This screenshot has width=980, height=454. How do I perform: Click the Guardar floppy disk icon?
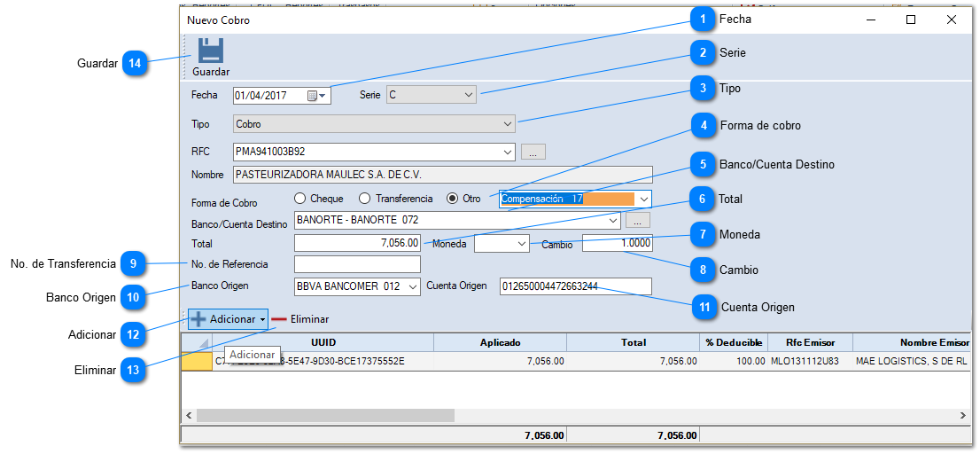[x=211, y=51]
